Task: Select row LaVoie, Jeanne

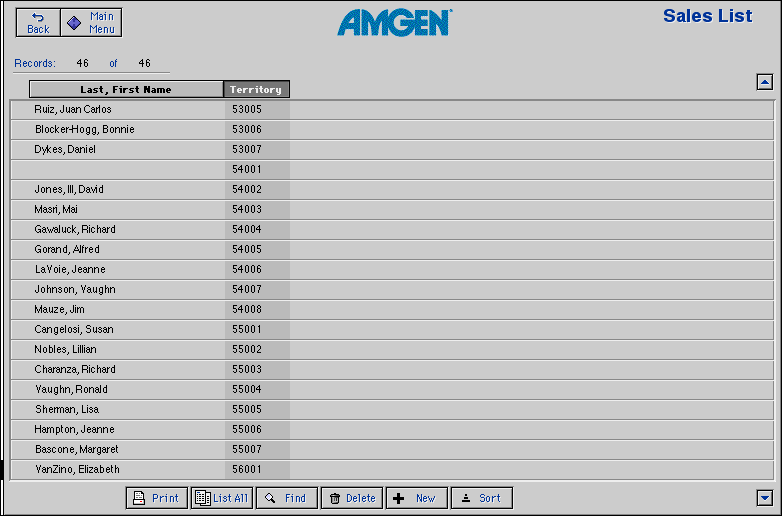Action: point(392,270)
